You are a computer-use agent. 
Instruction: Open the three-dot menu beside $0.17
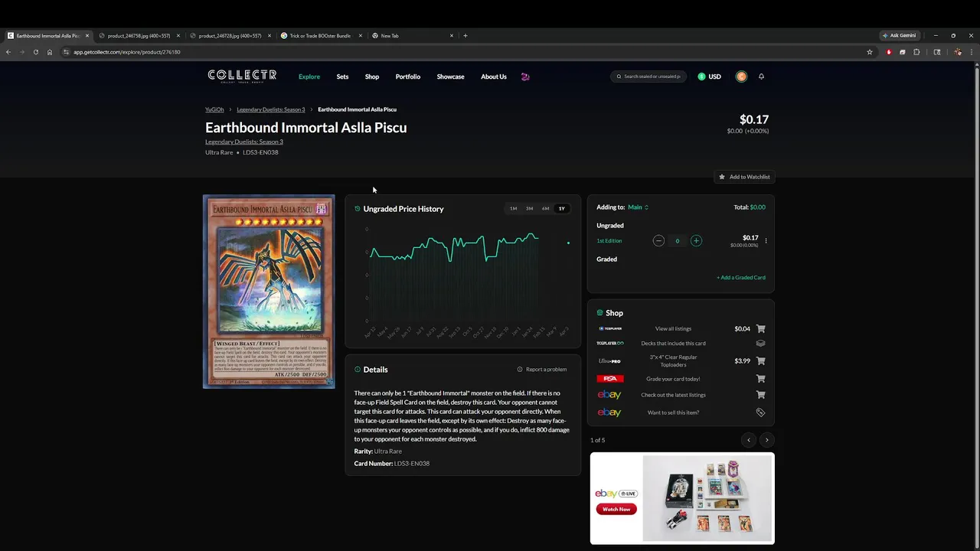766,241
